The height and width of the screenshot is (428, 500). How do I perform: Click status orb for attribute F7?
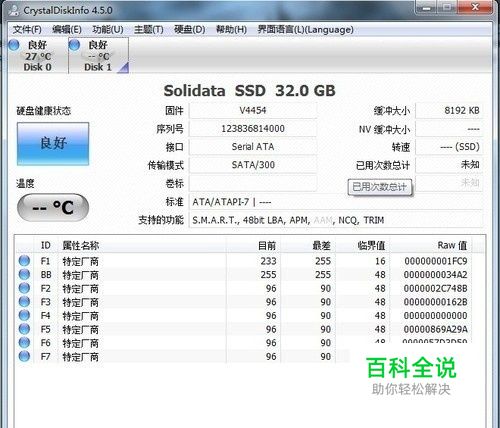pyautogui.click(x=24, y=356)
